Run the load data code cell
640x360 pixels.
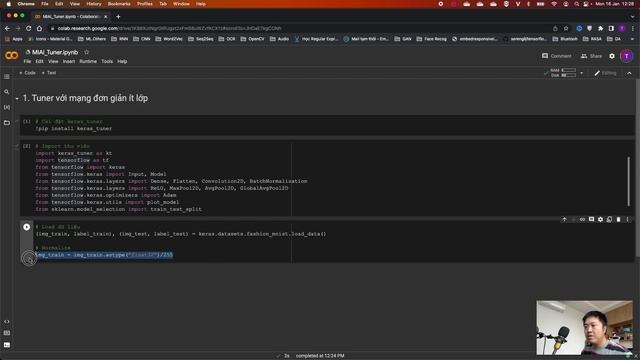point(27,227)
